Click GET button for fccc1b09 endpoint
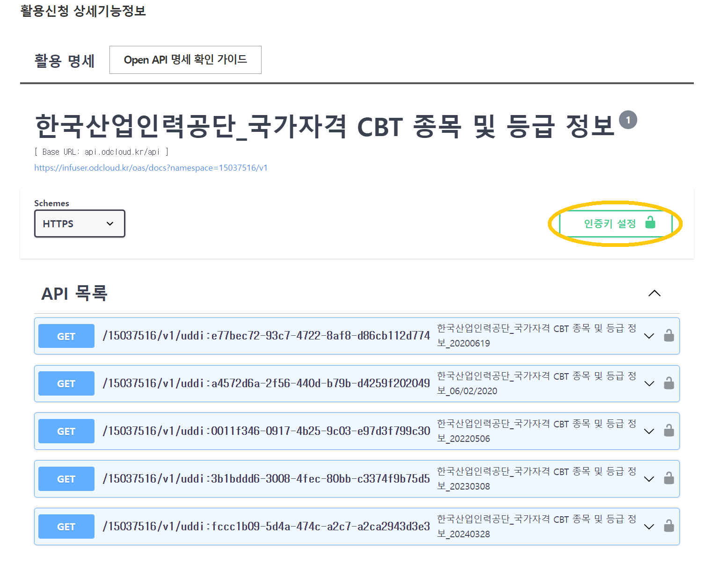The image size is (728, 570). point(66,527)
